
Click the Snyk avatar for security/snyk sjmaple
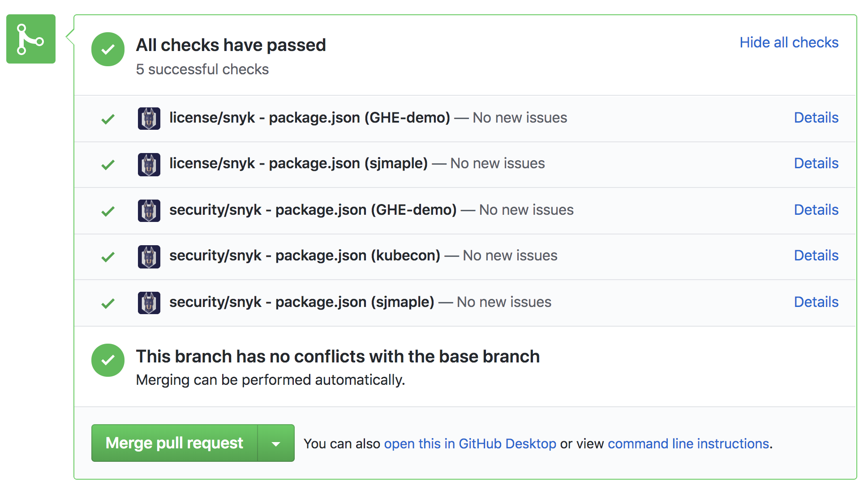click(149, 302)
